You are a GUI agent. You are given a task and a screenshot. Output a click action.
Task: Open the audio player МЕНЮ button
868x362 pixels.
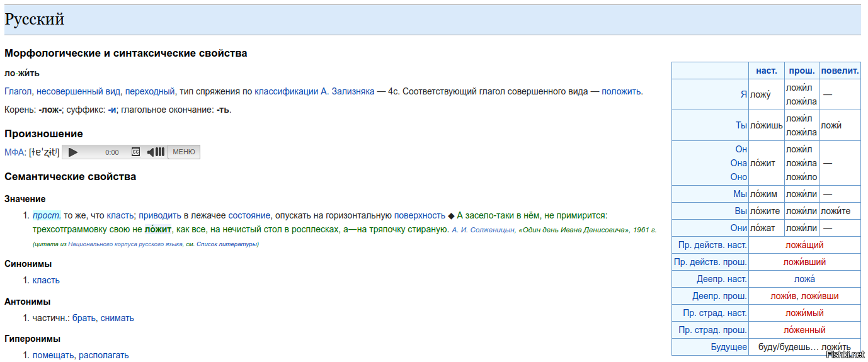(x=183, y=152)
